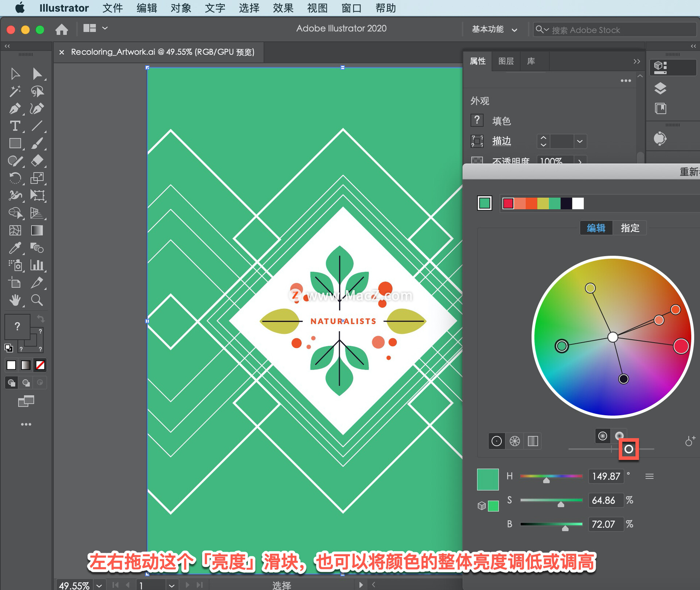Select the Pen tool
Screen dimensions: 700x590
click(x=15, y=108)
